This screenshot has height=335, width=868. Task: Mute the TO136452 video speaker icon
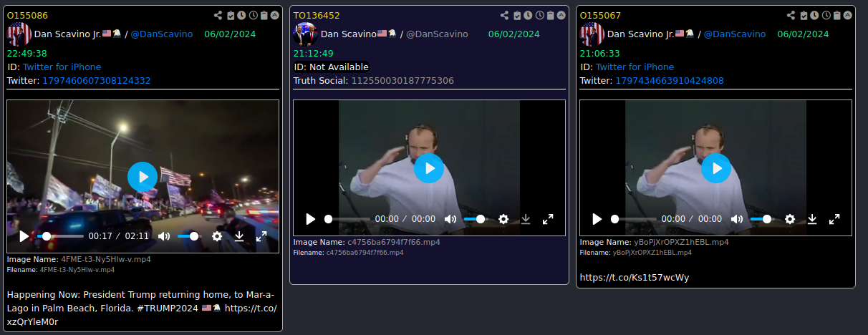(x=450, y=219)
